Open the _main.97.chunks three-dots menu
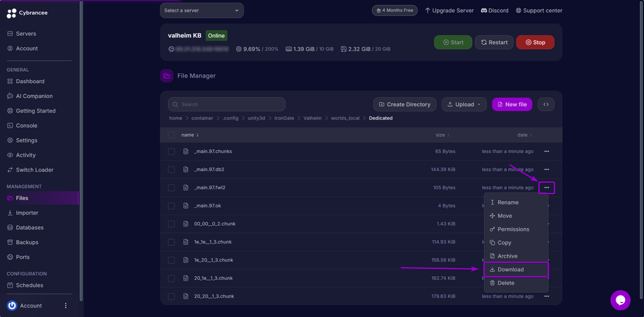 coord(547,152)
